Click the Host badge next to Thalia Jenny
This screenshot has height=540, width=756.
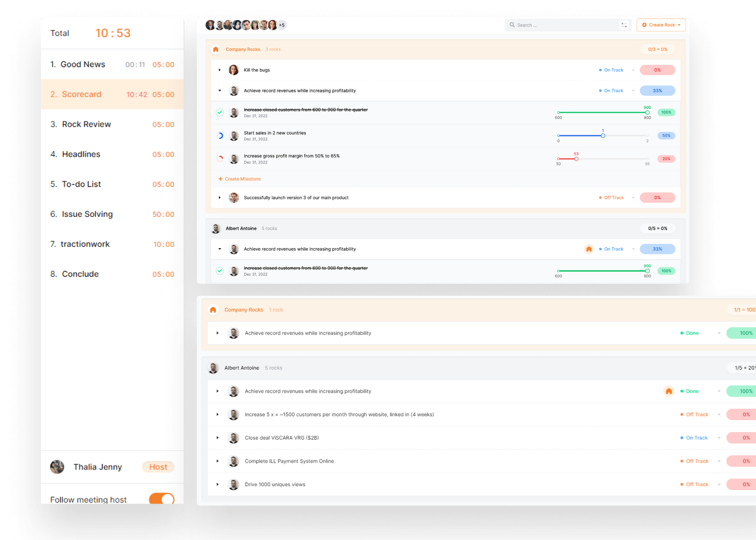pos(158,467)
